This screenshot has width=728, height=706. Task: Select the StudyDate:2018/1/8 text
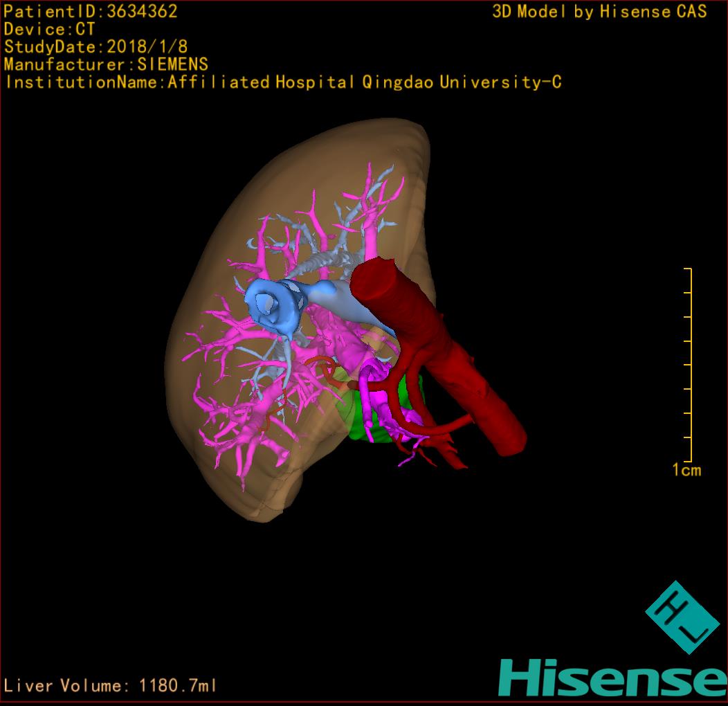point(95,47)
